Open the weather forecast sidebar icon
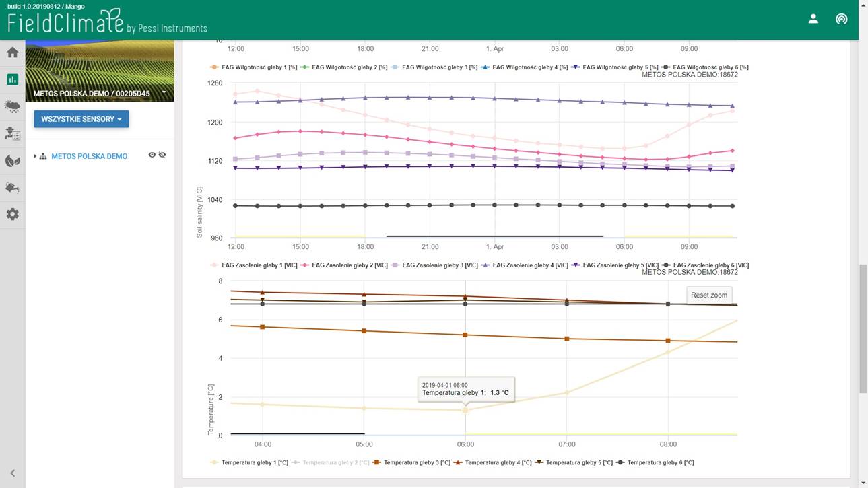The image size is (868, 488). tap(12, 106)
